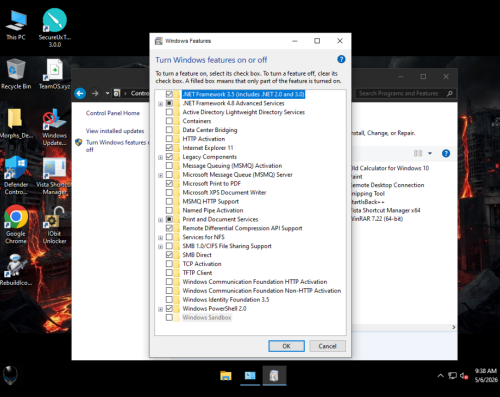
Task: Expand SMB 1.0/CIFS File Sharing Support node
Action: click(x=160, y=246)
